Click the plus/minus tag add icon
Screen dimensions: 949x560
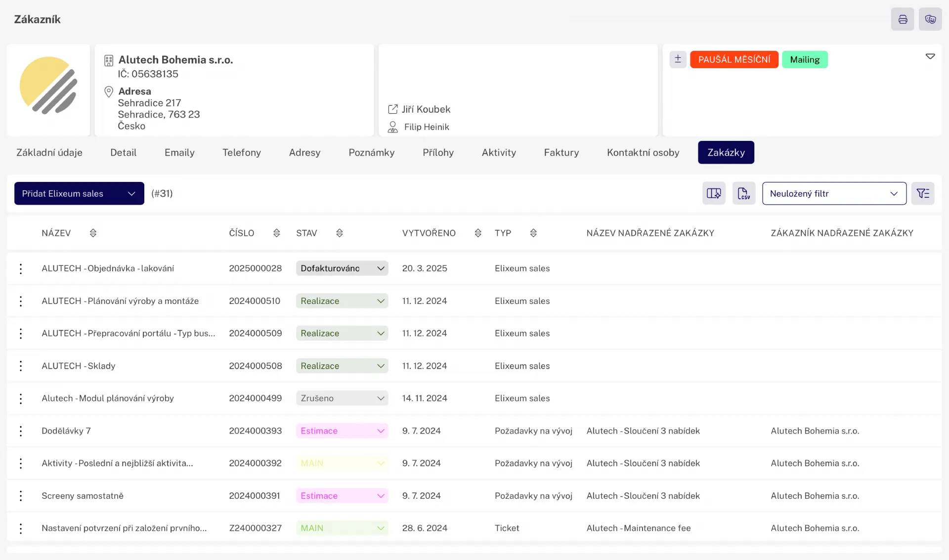coord(678,59)
